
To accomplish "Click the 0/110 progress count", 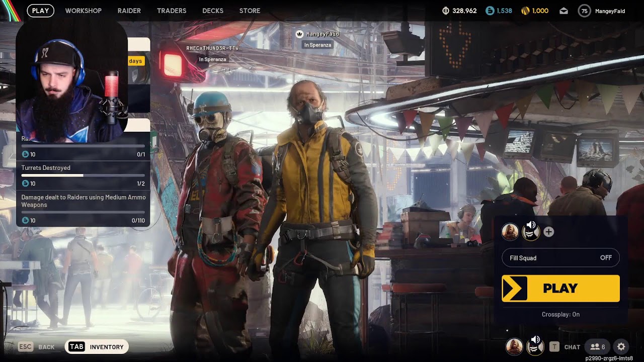I will pos(138,220).
